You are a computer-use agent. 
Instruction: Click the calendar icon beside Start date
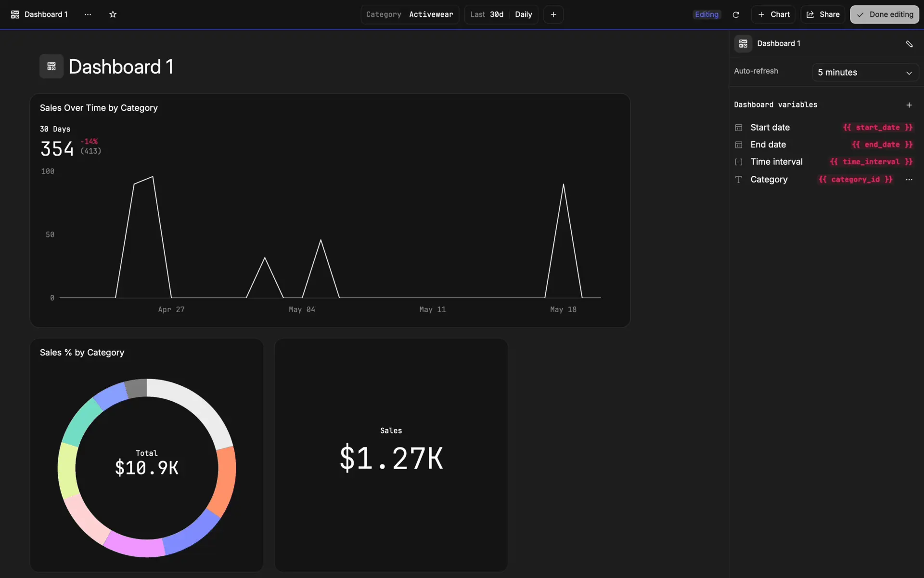[739, 128]
